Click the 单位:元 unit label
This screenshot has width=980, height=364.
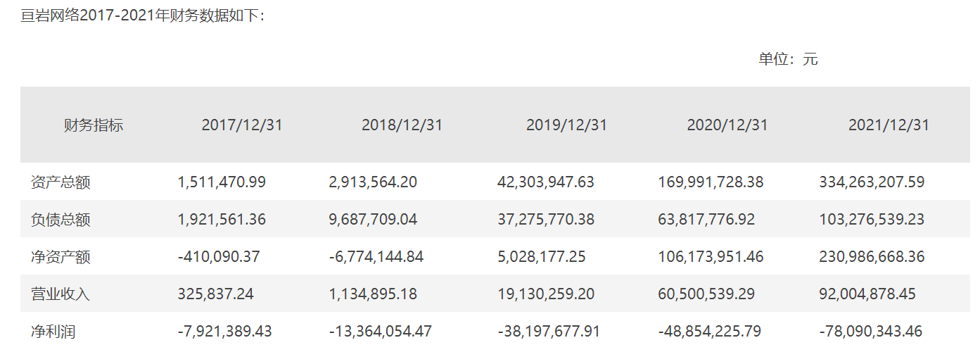point(788,59)
